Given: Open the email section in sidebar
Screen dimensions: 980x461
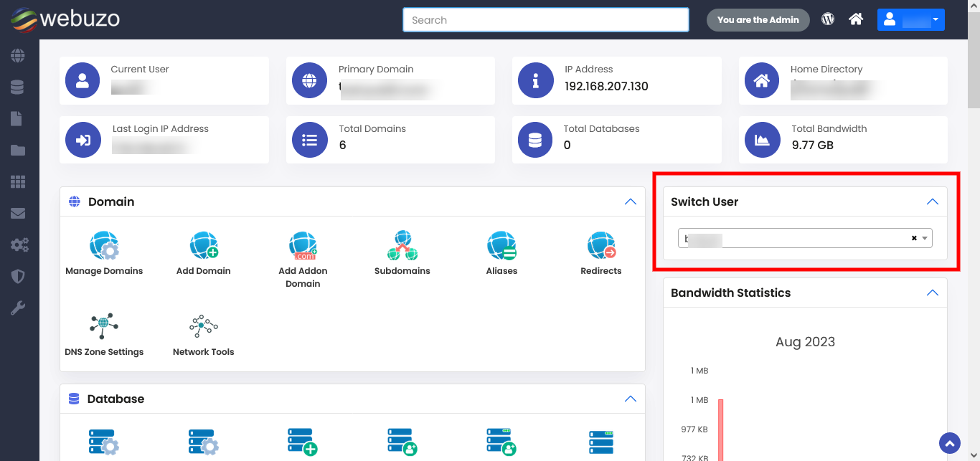Looking at the screenshot, I should pyautogui.click(x=18, y=214).
